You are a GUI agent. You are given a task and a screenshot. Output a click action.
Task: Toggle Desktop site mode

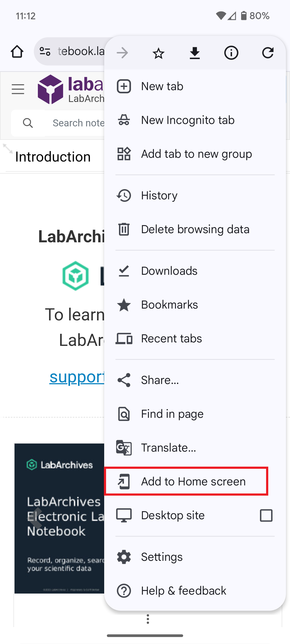pyautogui.click(x=173, y=515)
